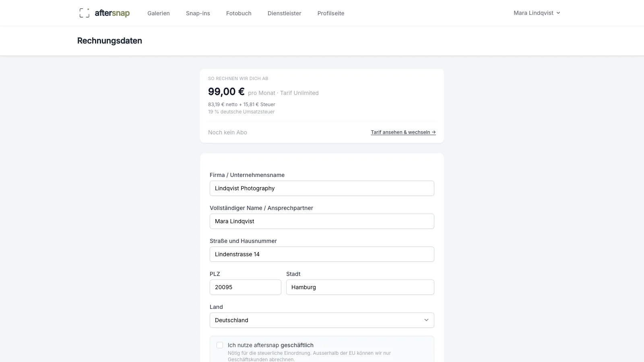Focus the PLZ input with 20095
Image resolution: width=644 pixels, height=362 pixels.
coord(246,287)
